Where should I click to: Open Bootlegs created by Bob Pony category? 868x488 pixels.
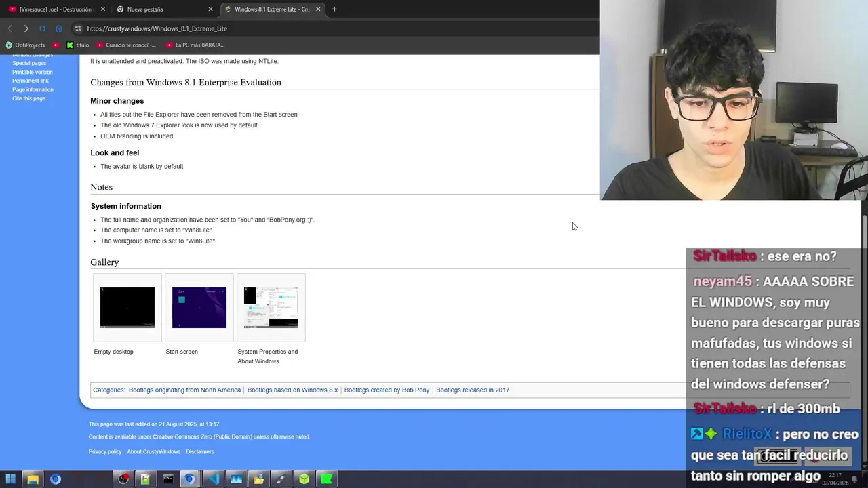coord(387,390)
